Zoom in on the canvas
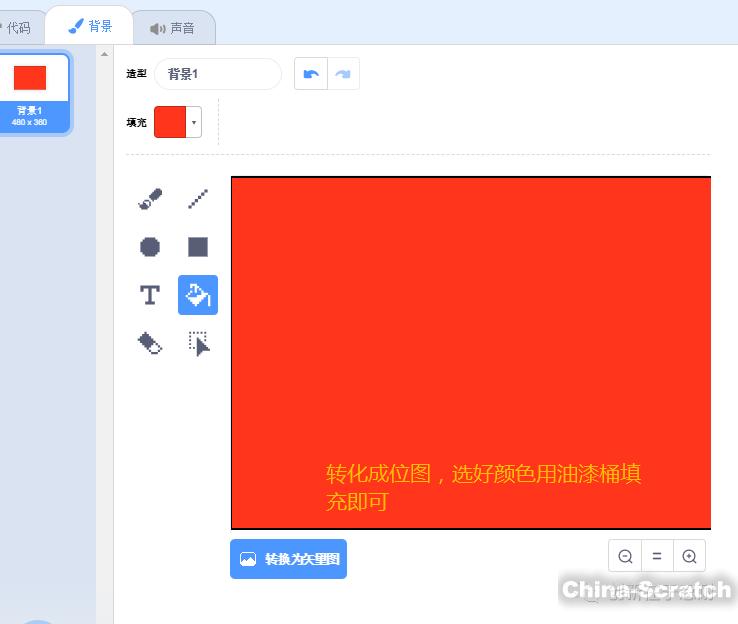The image size is (738, 624). click(x=689, y=556)
